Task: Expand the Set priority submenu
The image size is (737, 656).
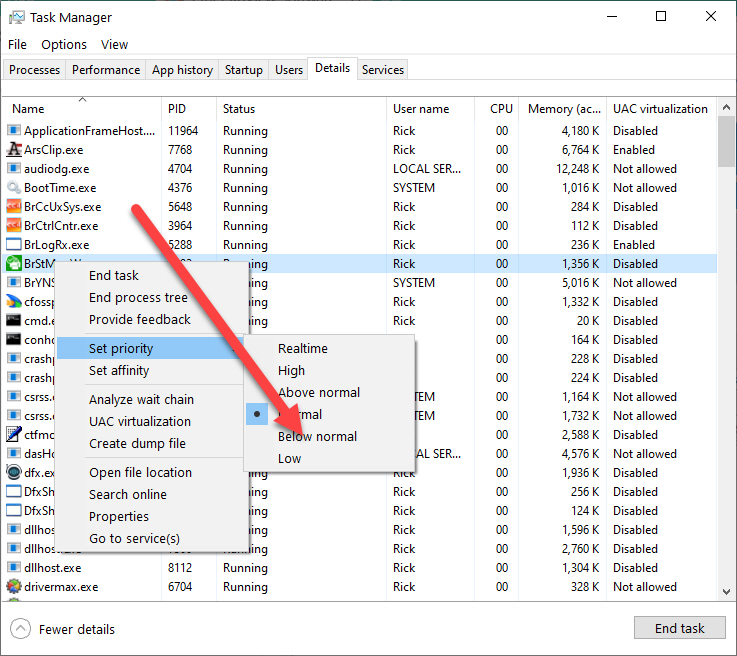Action: pos(121,349)
